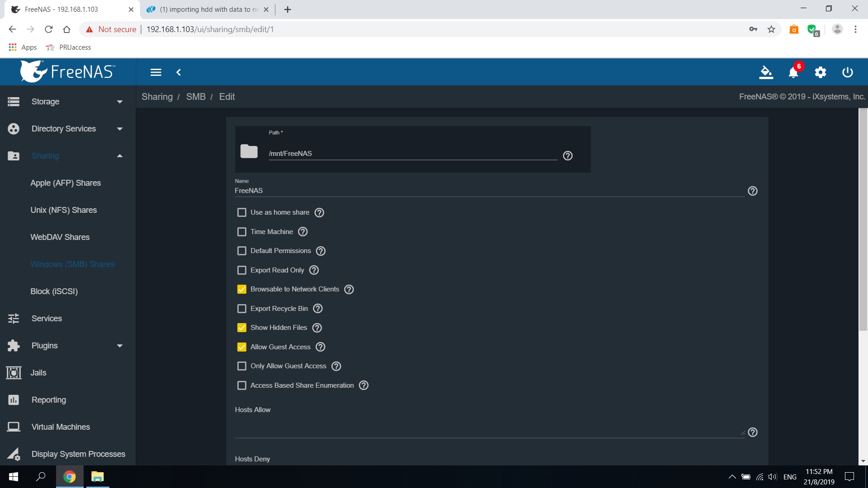
Task: Expand the Storage menu
Action: click(x=68, y=102)
